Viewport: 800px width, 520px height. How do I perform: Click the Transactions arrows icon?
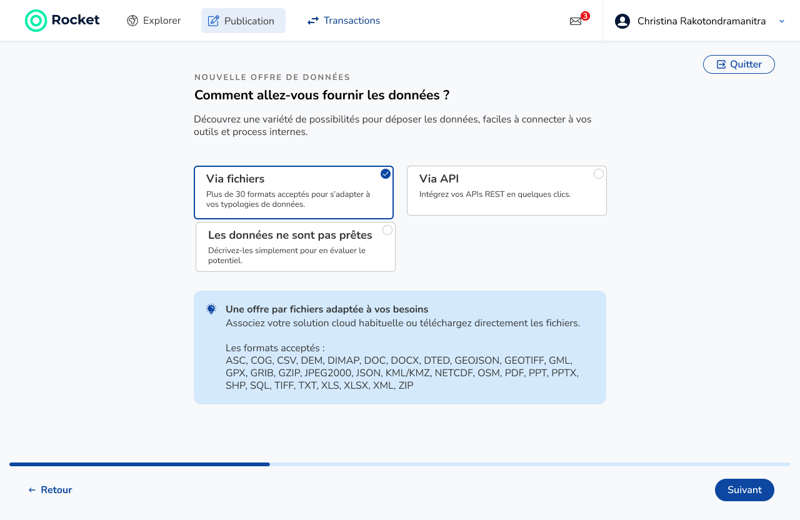point(313,20)
